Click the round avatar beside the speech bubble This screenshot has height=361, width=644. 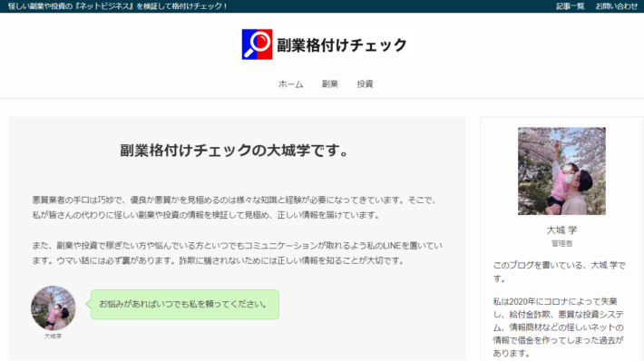(54, 308)
